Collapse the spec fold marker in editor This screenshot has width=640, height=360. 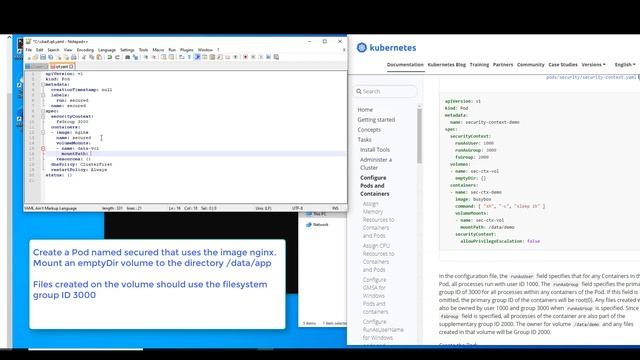click(43, 111)
